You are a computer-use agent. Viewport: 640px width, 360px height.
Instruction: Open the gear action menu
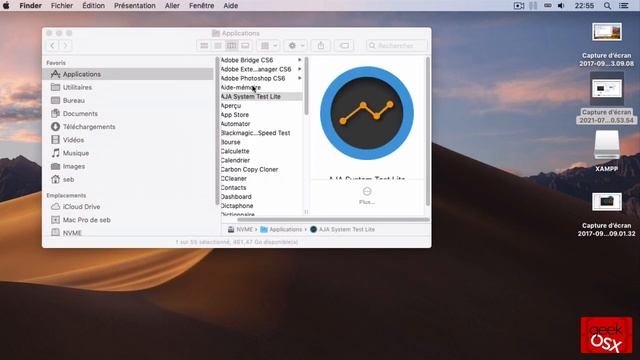(296, 45)
